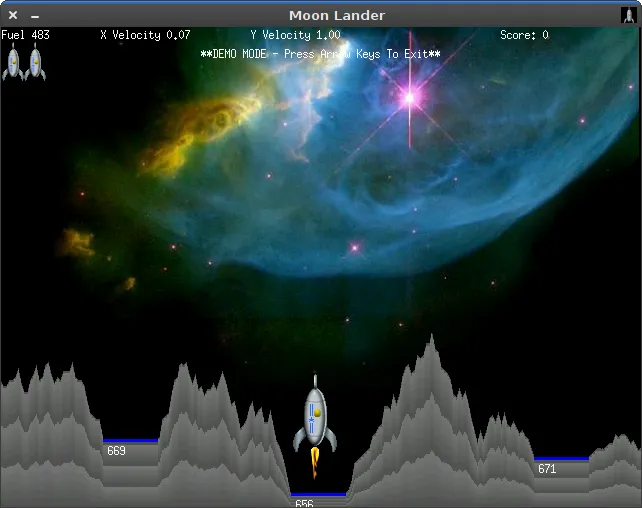
Task: Click the Score: 0 display
Action: (x=524, y=35)
